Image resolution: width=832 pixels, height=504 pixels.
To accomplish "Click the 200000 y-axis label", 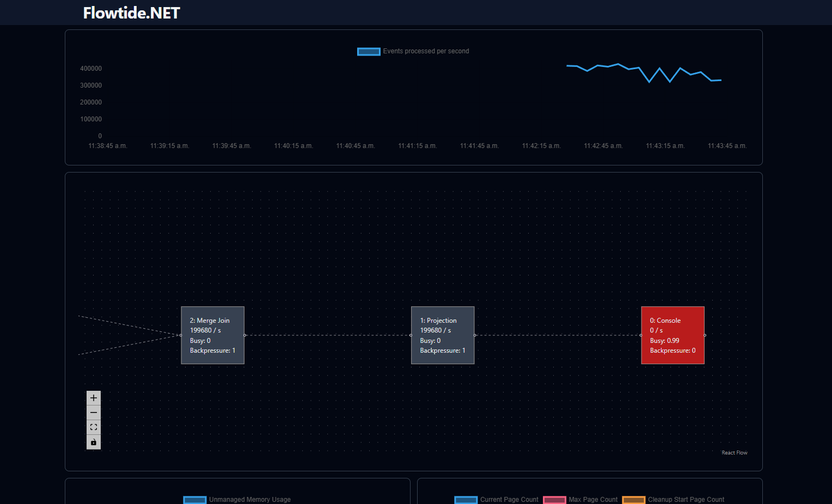I will 91,102.
